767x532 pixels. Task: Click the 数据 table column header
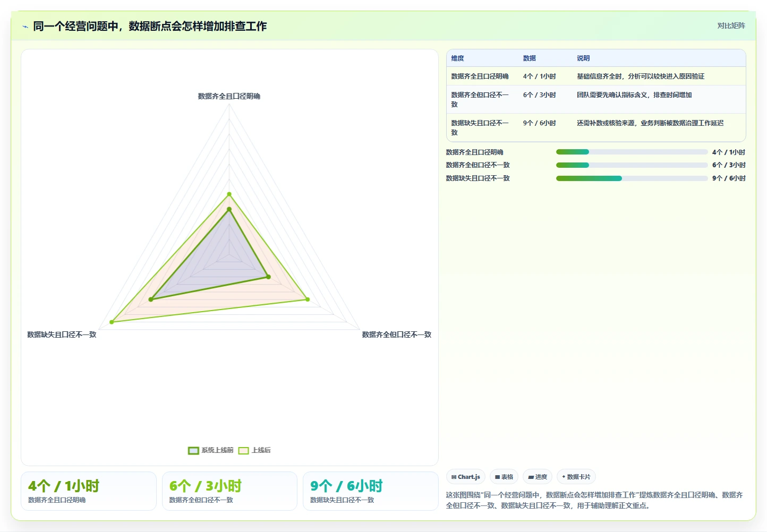(530, 58)
